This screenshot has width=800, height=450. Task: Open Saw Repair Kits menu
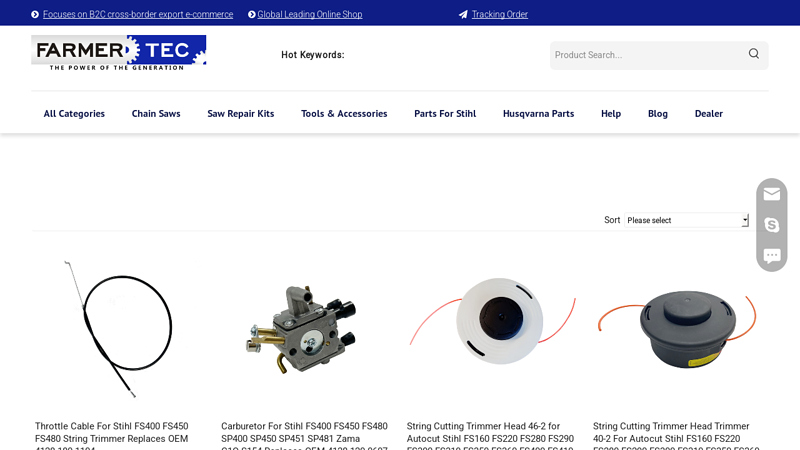pyautogui.click(x=241, y=114)
